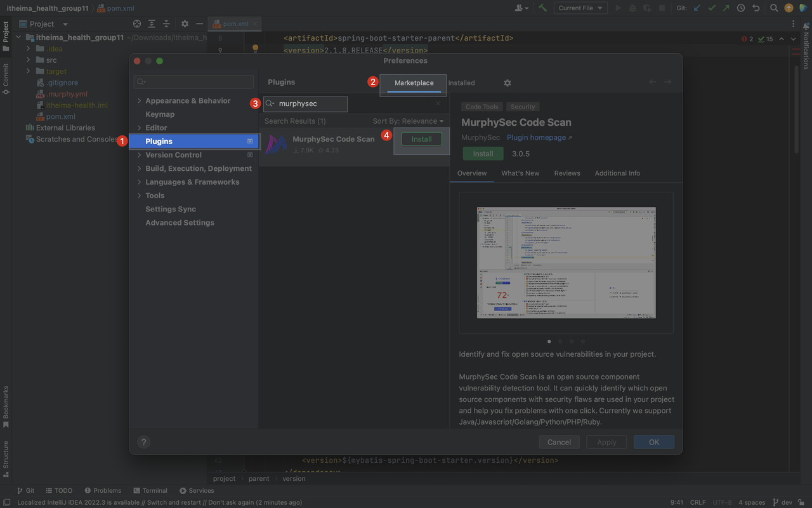
Task: Open Search Everywhere magnifier icon
Action: point(773,8)
